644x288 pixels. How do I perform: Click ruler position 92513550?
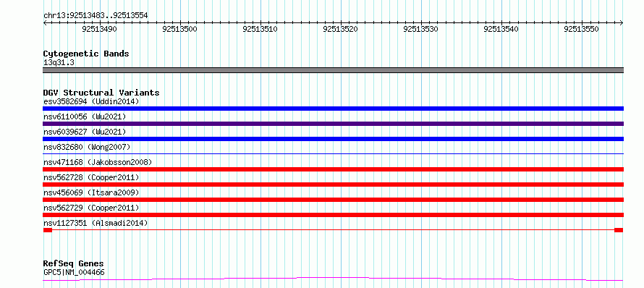[582, 29]
